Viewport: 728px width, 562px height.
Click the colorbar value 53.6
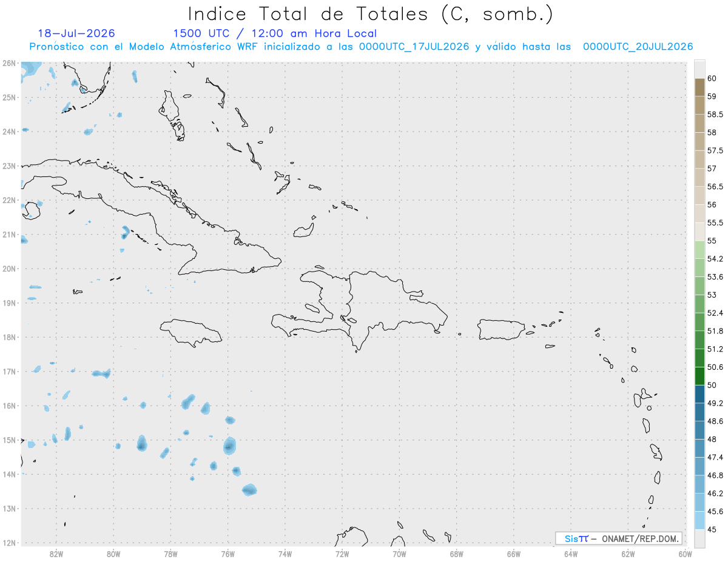pyautogui.click(x=715, y=277)
